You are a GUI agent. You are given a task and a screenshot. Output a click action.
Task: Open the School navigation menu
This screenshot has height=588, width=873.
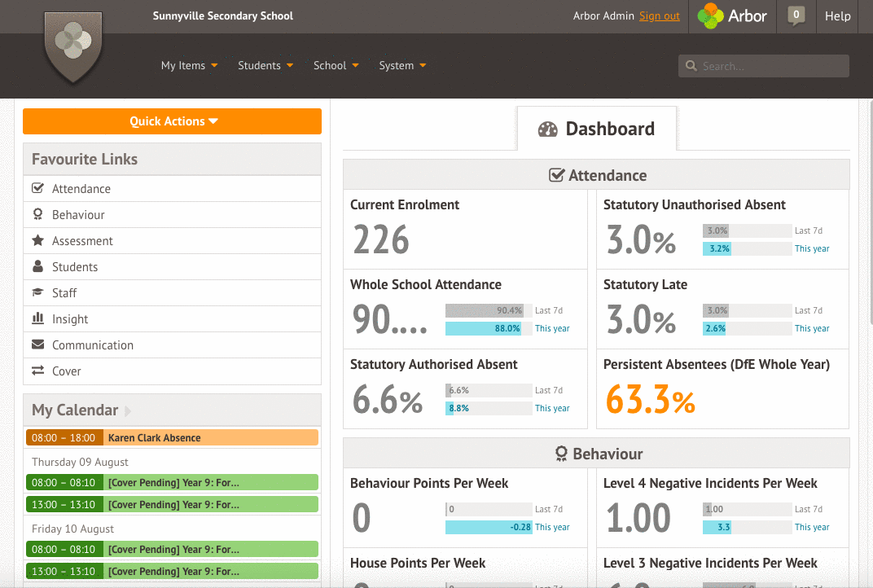(x=336, y=66)
